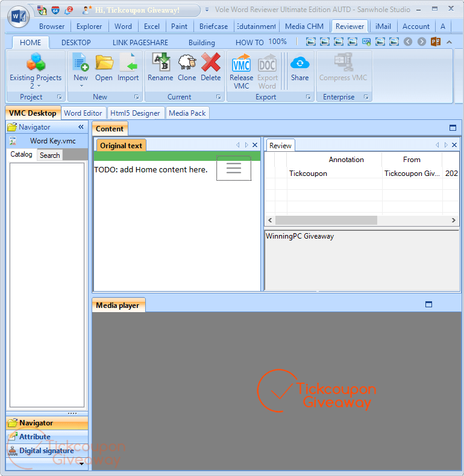Click the US flag language icon

(x=42, y=10)
